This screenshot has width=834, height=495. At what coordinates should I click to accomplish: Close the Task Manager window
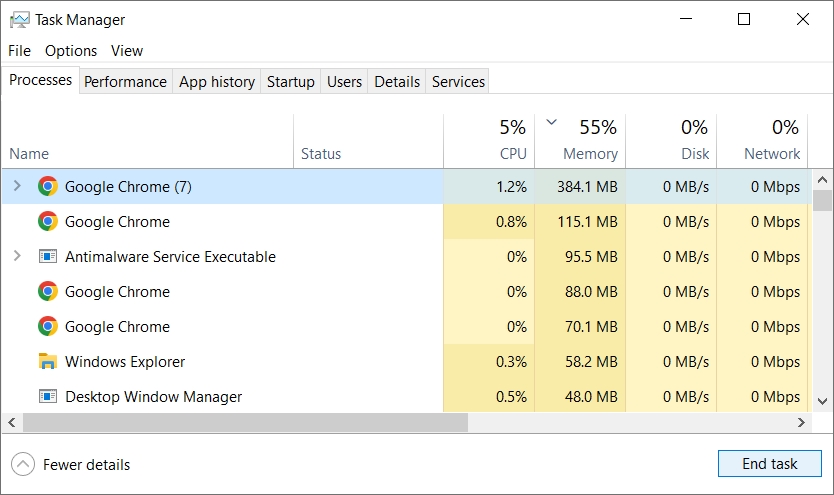coord(803,19)
